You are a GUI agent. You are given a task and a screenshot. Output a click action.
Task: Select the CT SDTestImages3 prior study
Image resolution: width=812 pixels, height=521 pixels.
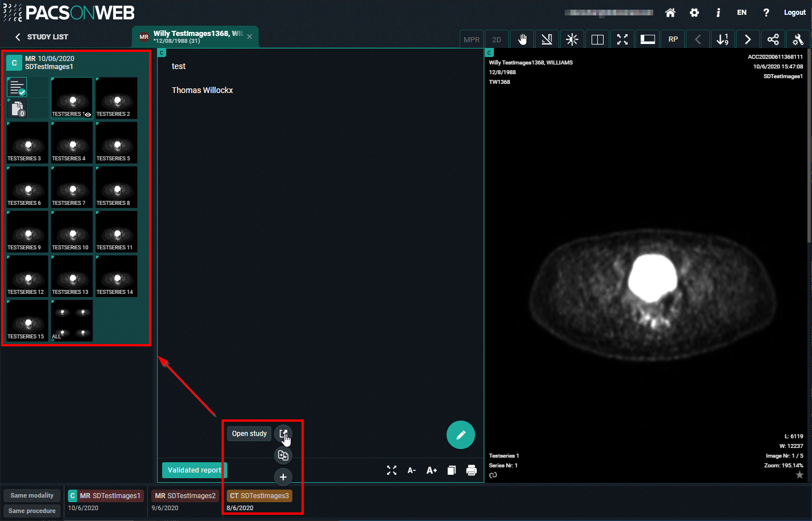(259, 496)
